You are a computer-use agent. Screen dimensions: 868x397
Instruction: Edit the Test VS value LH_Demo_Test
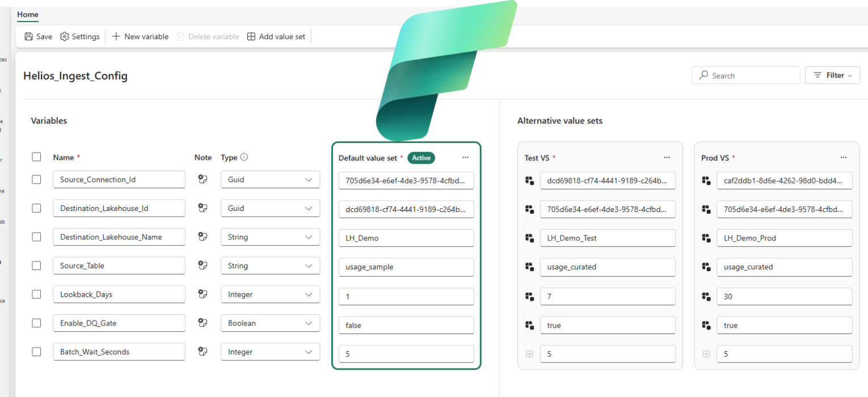pyautogui.click(x=608, y=238)
